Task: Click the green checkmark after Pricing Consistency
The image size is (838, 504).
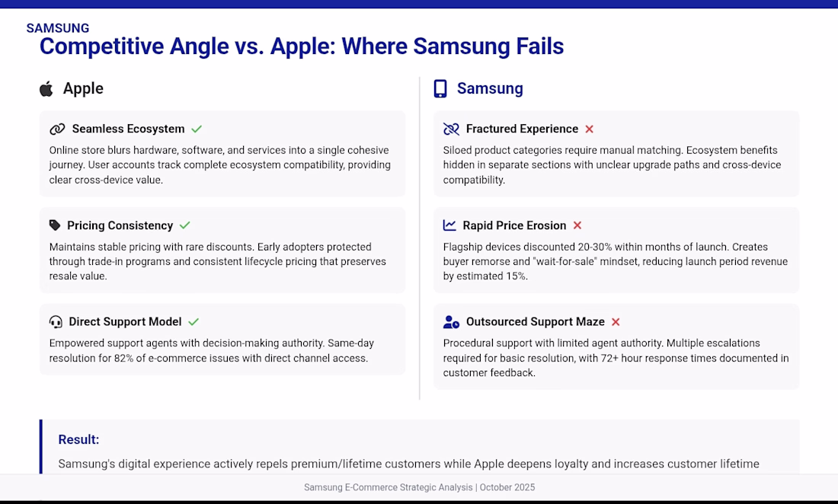Action: 185,225
